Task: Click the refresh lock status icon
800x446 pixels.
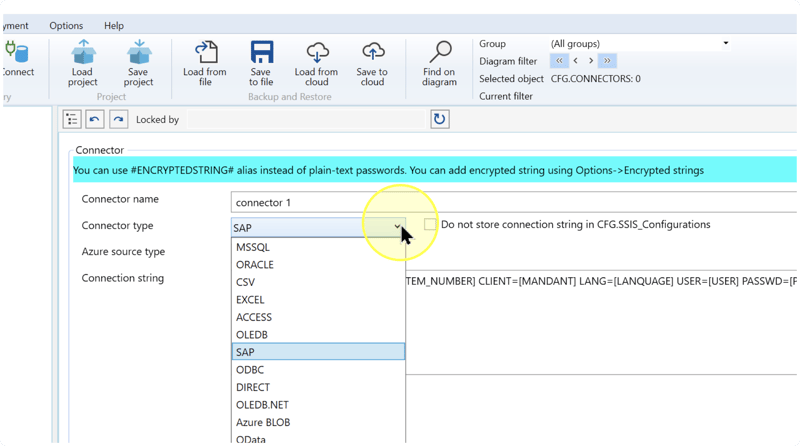Action: pos(439,119)
